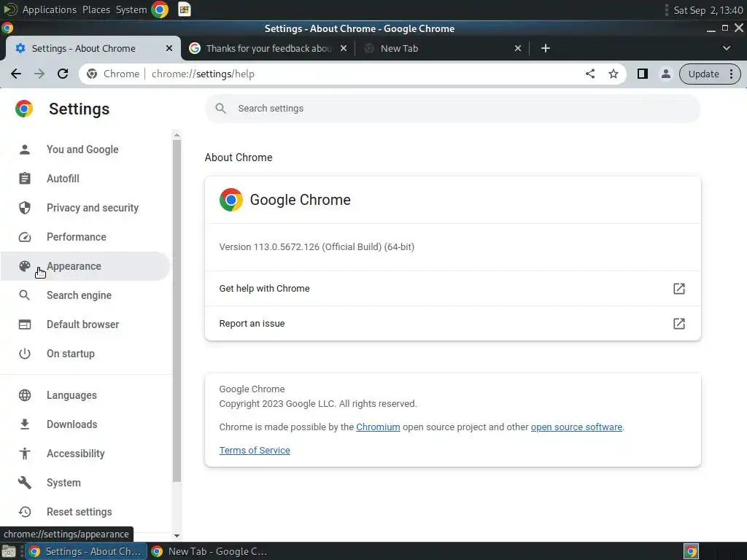Click the forward navigation arrow
This screenshot has width=747, height=560.
pos(39,74)
